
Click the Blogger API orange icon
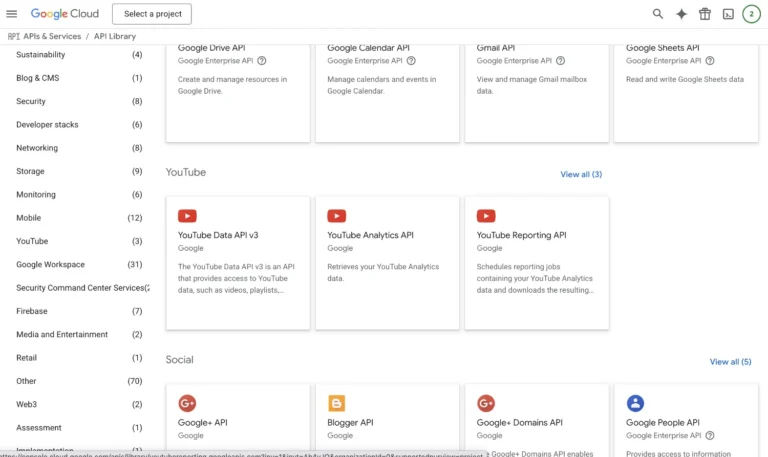(x=336, y=403)
